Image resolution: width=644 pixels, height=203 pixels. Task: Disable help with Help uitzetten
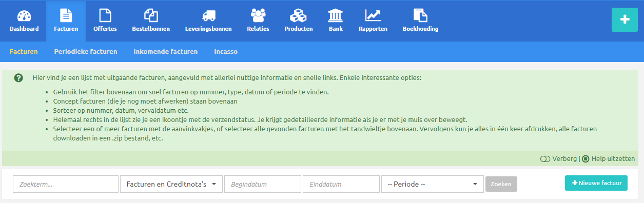[609, 159]
